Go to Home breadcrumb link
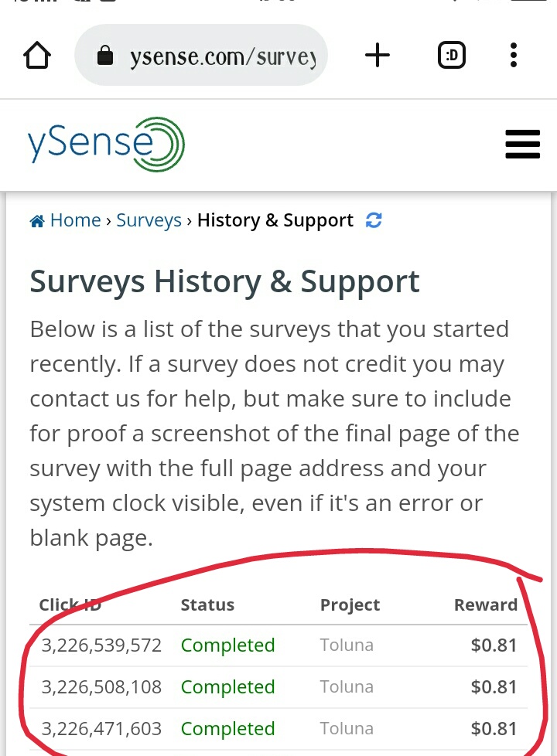The height and width of the screenshot is (756, 557). pos(75,220)
